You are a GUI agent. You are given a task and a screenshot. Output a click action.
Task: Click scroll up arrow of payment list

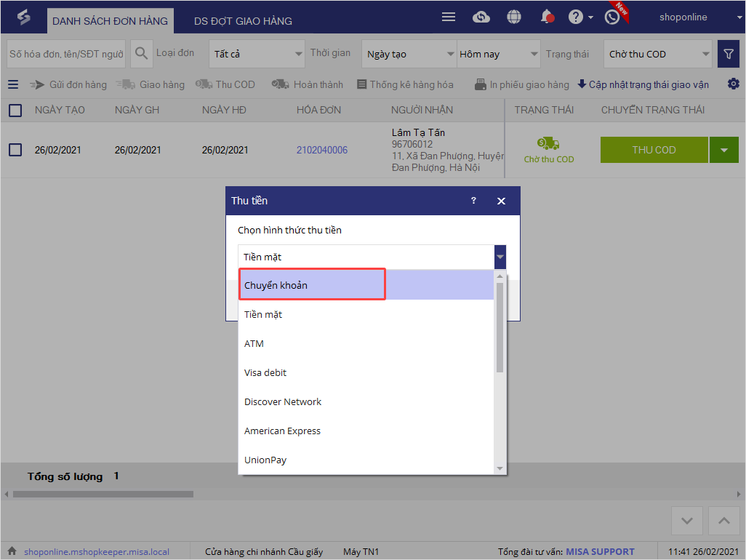[500, 276]
